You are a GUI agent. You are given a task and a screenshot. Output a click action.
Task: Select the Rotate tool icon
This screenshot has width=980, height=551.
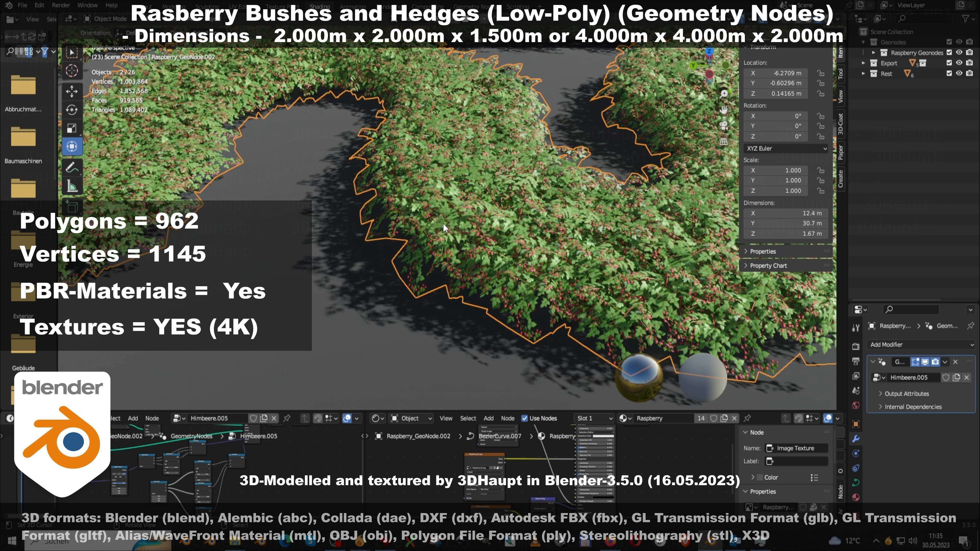tap(72, 110)
